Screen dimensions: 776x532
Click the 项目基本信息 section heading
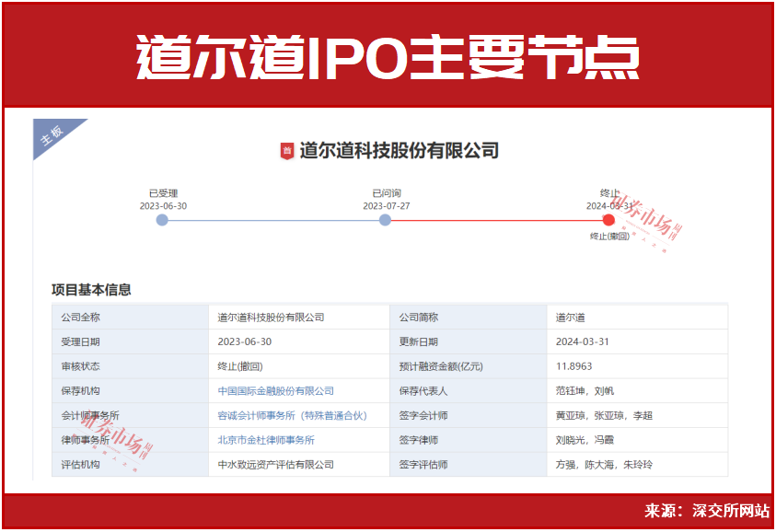click(91, 290)
